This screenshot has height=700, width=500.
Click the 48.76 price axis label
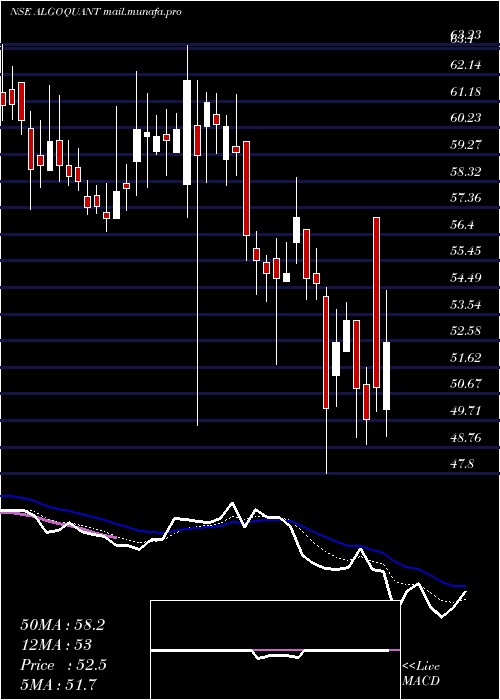coord(466,438)
